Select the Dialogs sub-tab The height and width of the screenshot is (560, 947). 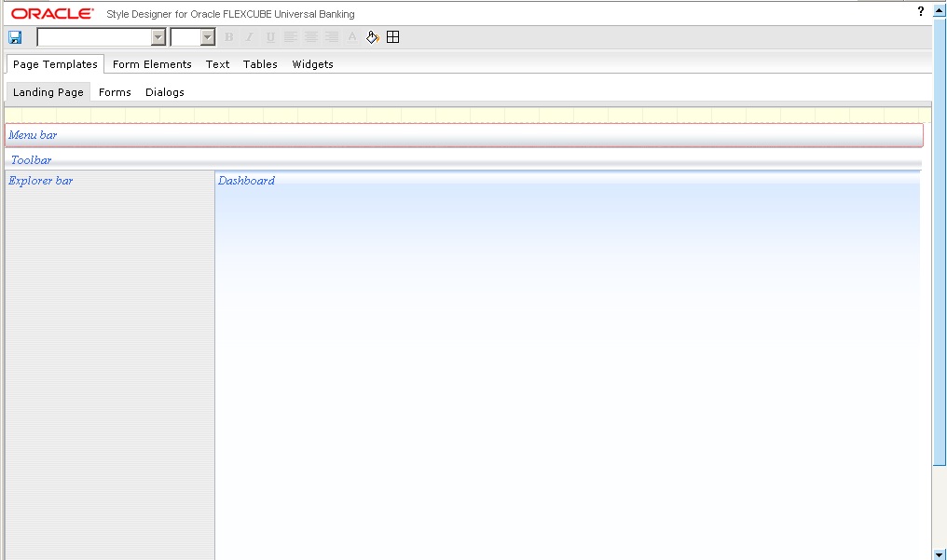pyautogui.click(x=165, y=92)
